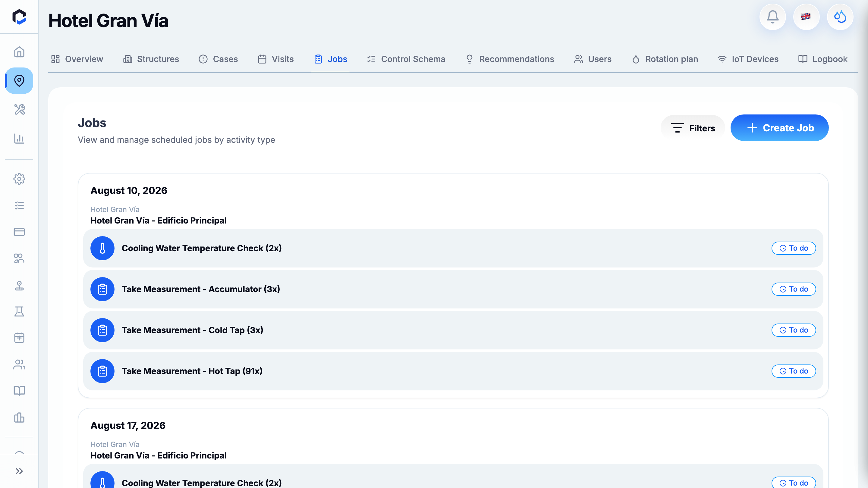The height and width of the screenshot is (488, 868).
Task: Open the stamp sidebar icon
Action: [19, 286]
